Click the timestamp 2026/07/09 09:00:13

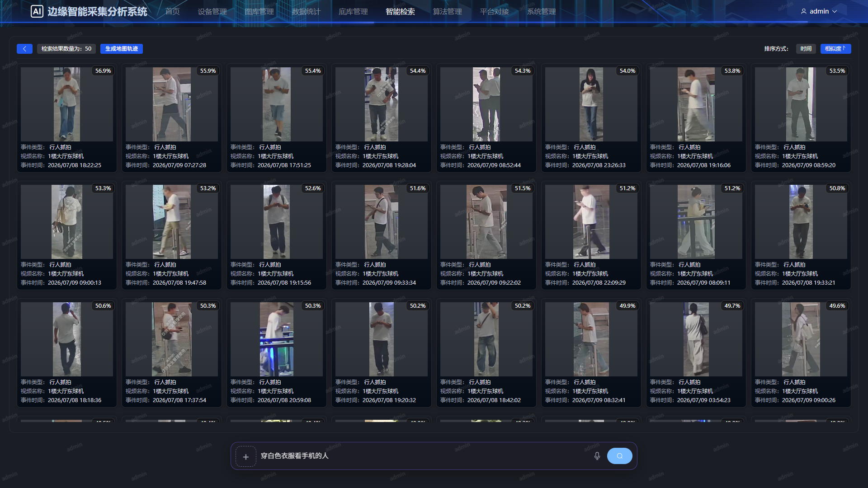coord(75,283)
